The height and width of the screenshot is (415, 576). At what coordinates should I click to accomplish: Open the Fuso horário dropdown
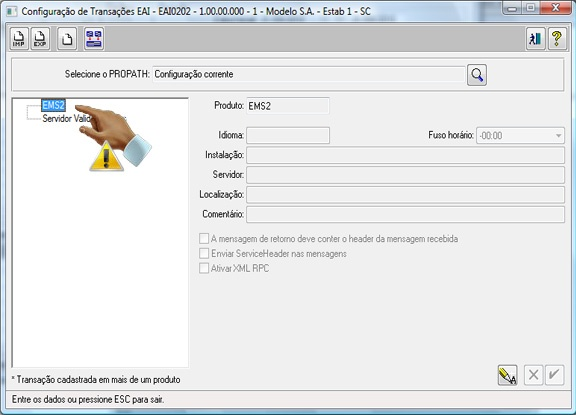point(520,136)
